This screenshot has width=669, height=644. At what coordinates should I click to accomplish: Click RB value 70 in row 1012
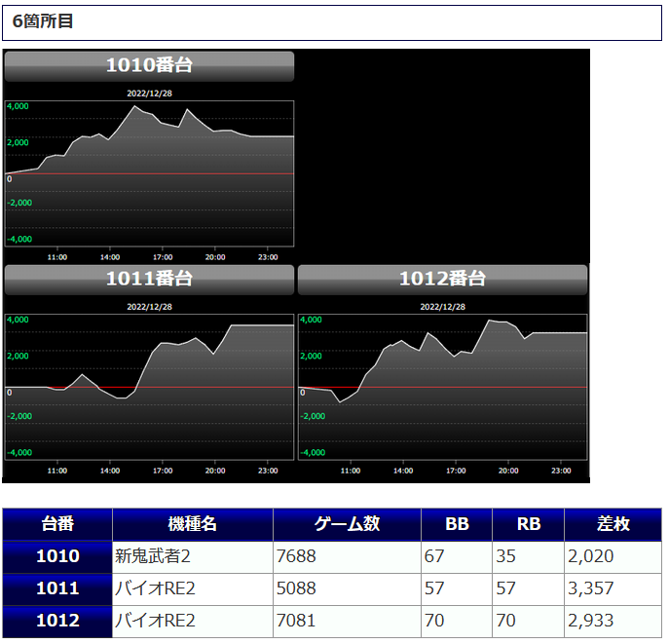(x=505, y=621)
